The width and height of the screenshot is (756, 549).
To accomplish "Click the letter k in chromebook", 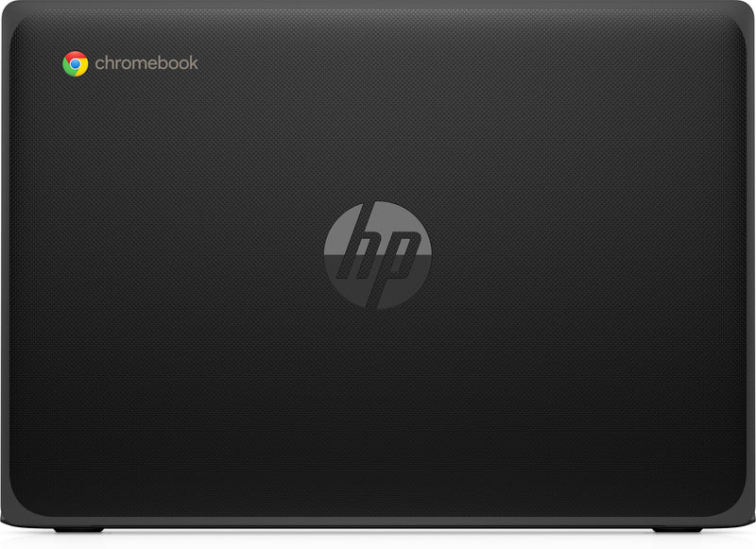I will [x=192, y=63].
